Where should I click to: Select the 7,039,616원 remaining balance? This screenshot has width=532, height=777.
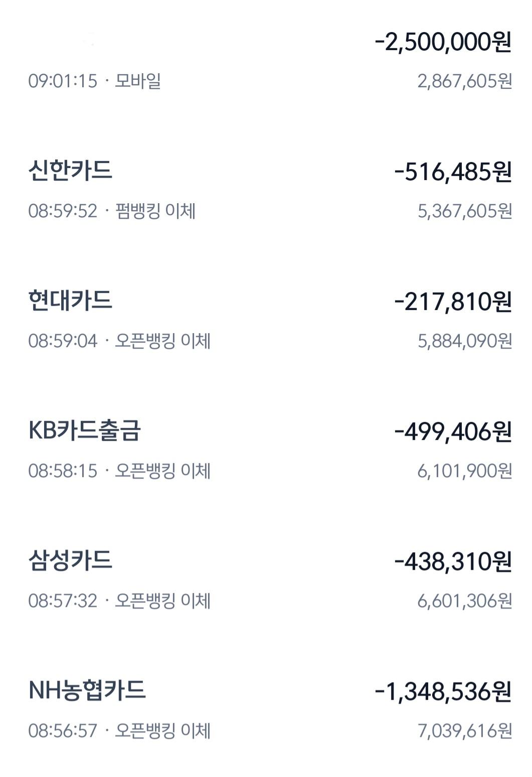[x=465, y=731]
